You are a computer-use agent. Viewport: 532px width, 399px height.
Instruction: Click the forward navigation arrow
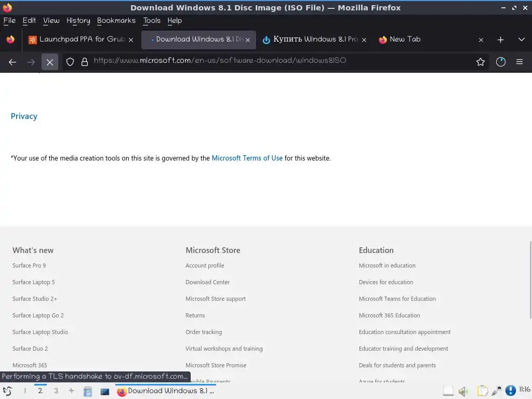point(31,62)
